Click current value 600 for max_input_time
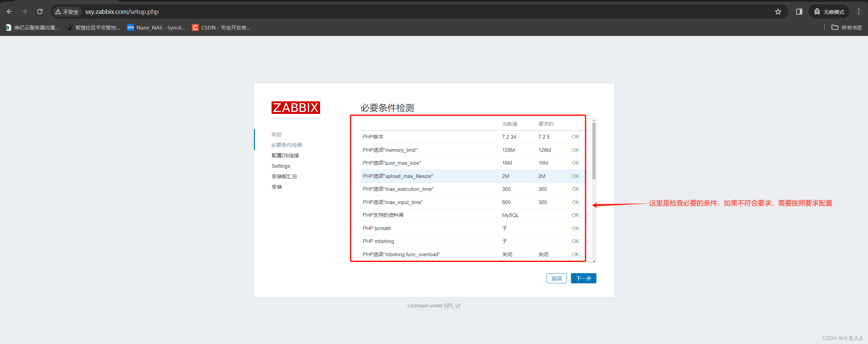The width and height of the screenshot is (868, 344). pos(506,202)
